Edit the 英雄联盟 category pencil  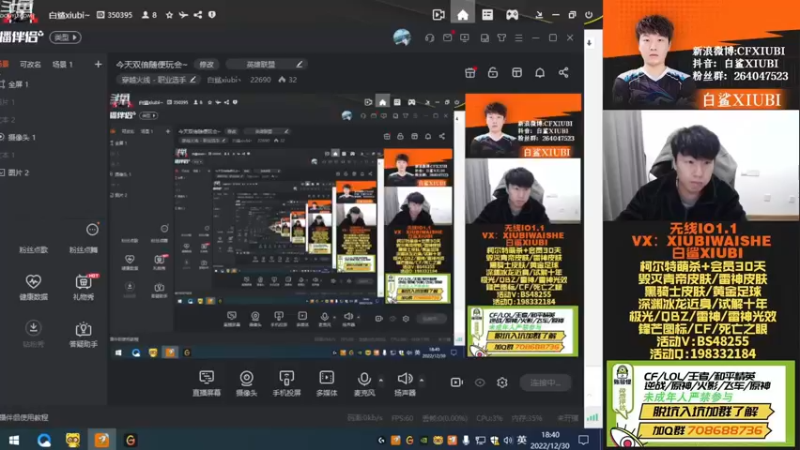[299, 64]
